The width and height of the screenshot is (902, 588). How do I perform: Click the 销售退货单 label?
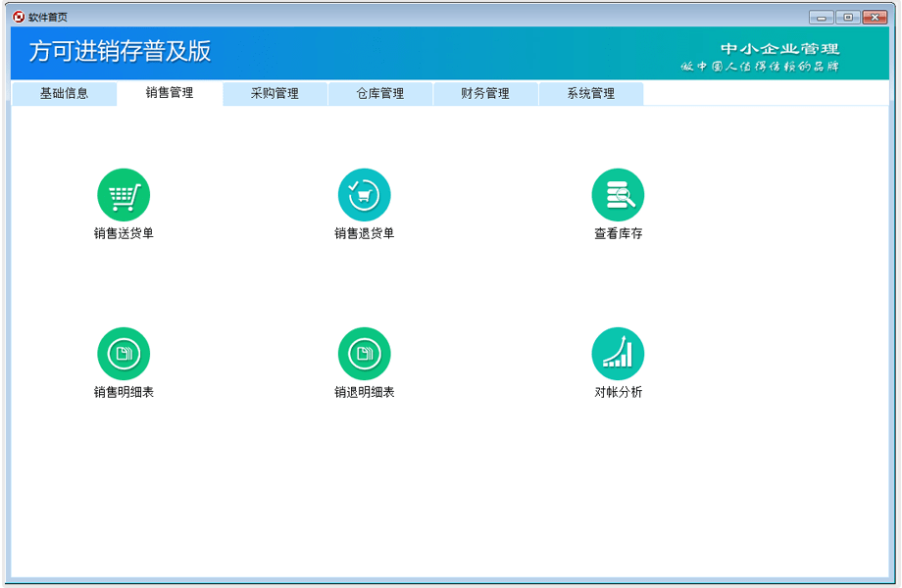coord(364,233)
